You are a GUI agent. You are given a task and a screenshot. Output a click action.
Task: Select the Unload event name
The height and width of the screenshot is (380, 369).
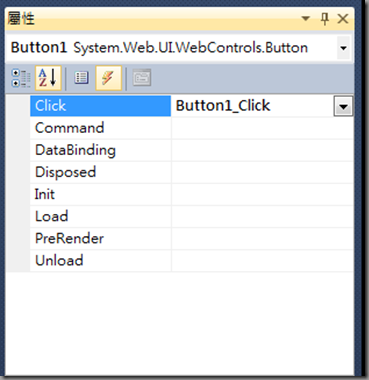(x=59, y=261)
